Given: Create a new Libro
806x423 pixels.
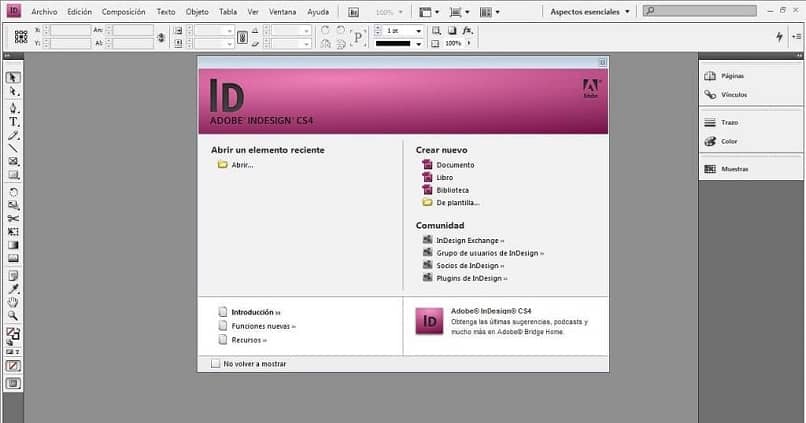Looking at the screenshot, I should [x=445, y=177].
